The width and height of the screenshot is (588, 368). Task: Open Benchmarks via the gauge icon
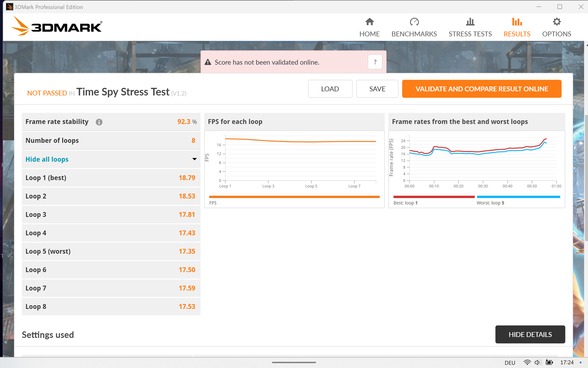[x=414, y=22]
